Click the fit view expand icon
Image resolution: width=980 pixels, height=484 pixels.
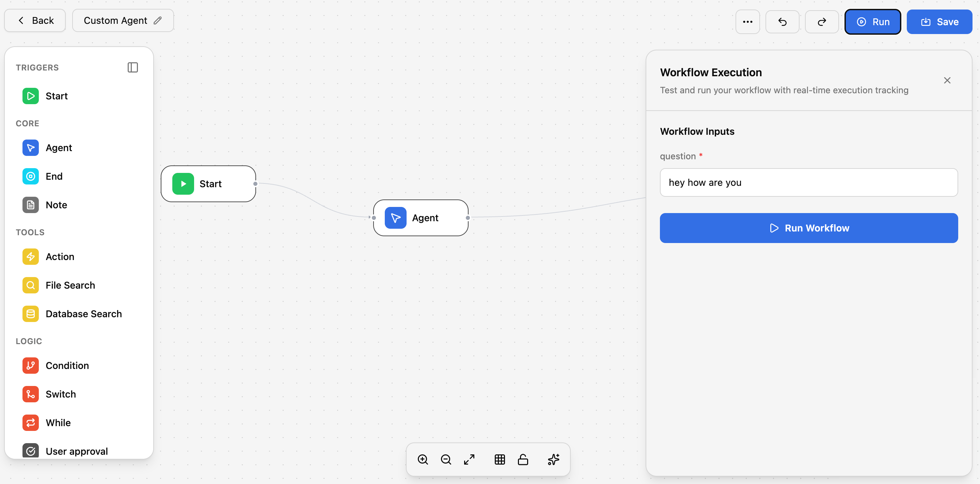pyautogui.click(x=469, y=459)
